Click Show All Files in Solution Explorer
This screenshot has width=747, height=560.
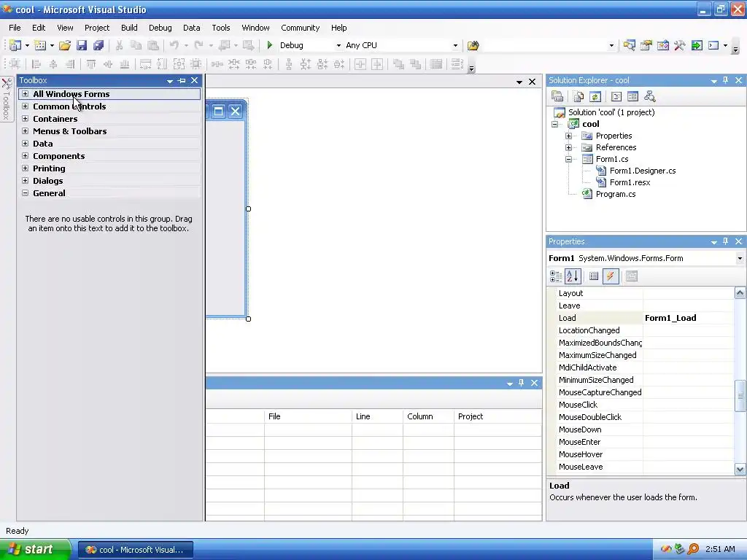(x=578, y=97)
